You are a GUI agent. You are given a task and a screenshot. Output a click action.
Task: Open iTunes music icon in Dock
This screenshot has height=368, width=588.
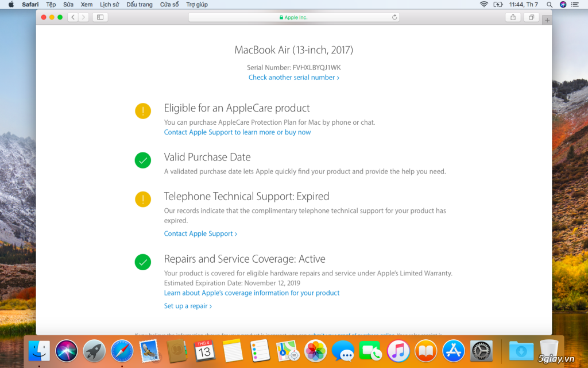(x=399, y=351)
